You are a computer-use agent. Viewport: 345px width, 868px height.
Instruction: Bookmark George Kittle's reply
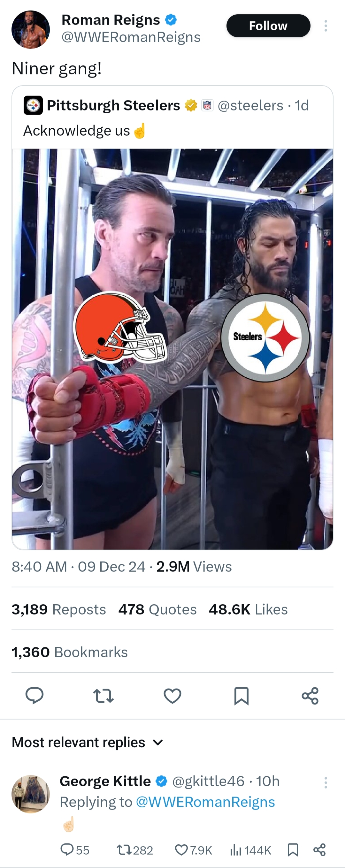(293, 850)
